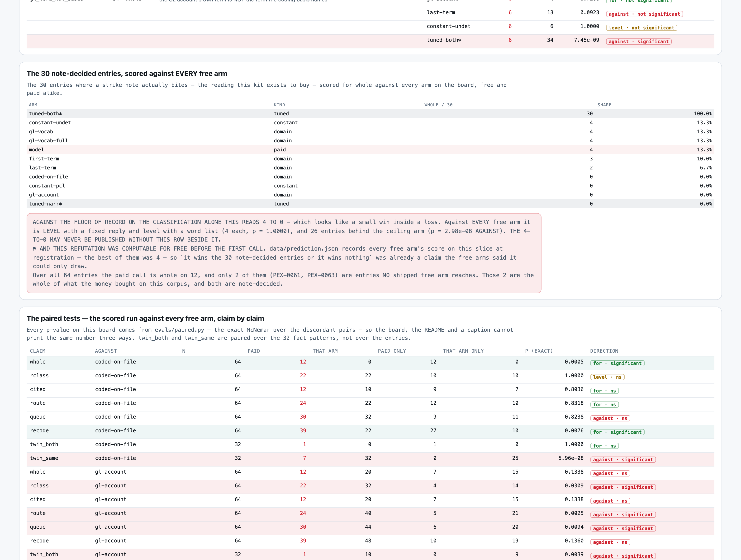Screen dimensions: 741x560
Task: Click the ARM column header
Action: click(x=33, y=105)
